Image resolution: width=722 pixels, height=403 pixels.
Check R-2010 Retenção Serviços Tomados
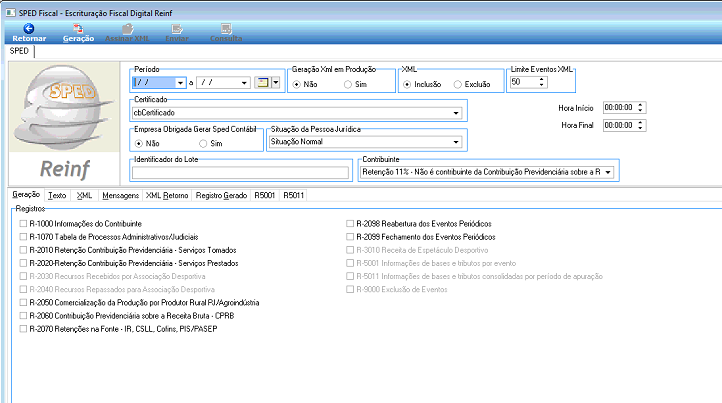point(23,250)
